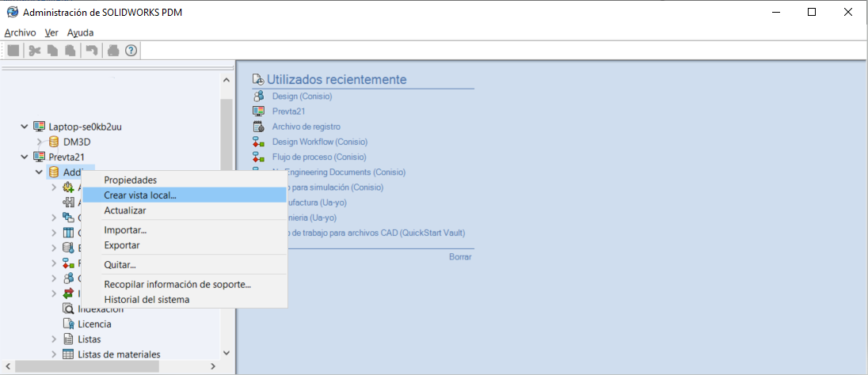This screenshot has width=868, height=375.
Task: Choose Actualizar from context menu
Action: (x=185, y=210)
